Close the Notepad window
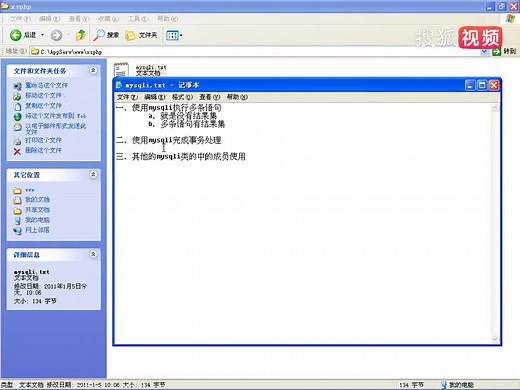This screenshot has width=520, height=390. (494, 85)
